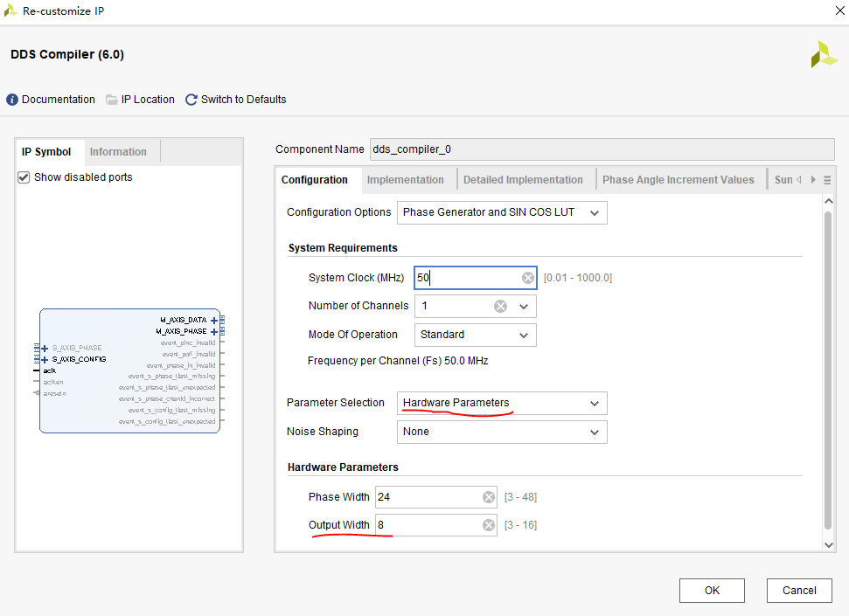Select the IP Symbol tab
This screenshot has height=616, width=849.
click(46, 152)
